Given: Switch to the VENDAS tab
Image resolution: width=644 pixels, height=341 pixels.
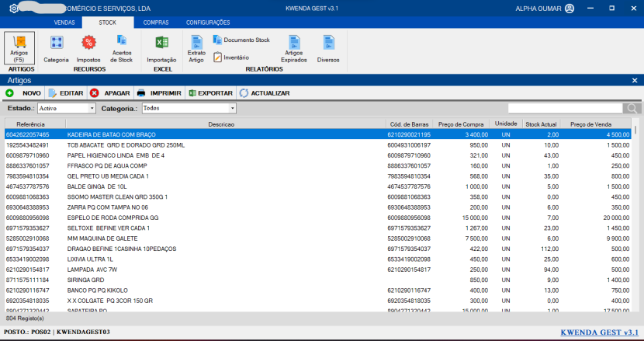Looking at the screenshot, I should pyautogui.click(x=64, y=23).
